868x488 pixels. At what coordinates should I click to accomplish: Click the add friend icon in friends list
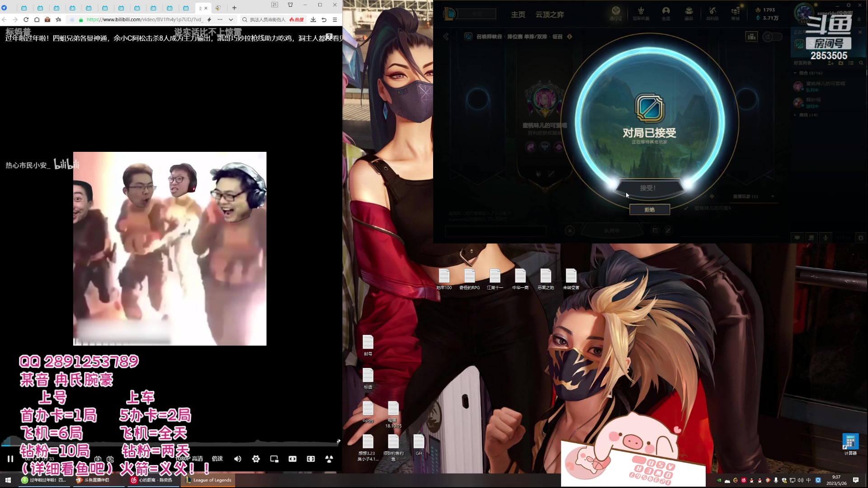point(830,63)
